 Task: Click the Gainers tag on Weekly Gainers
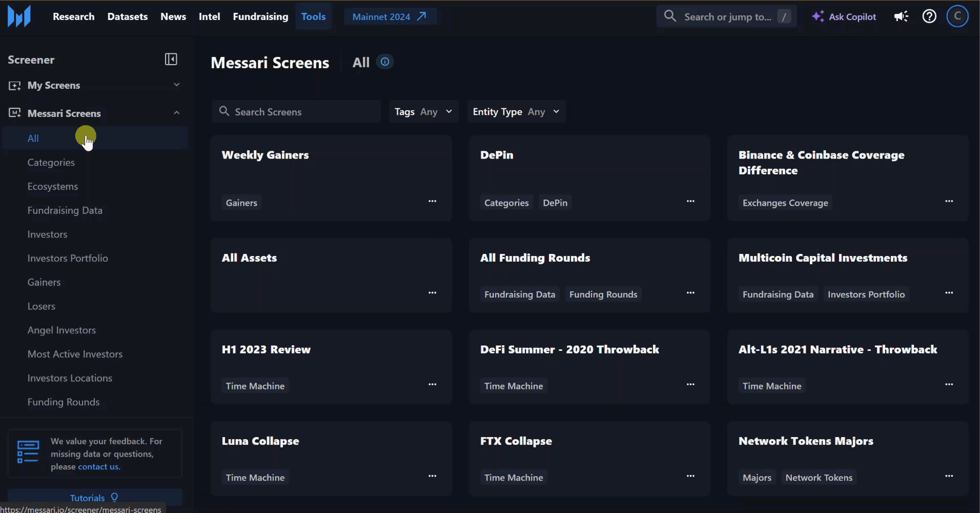pos(241,203)
